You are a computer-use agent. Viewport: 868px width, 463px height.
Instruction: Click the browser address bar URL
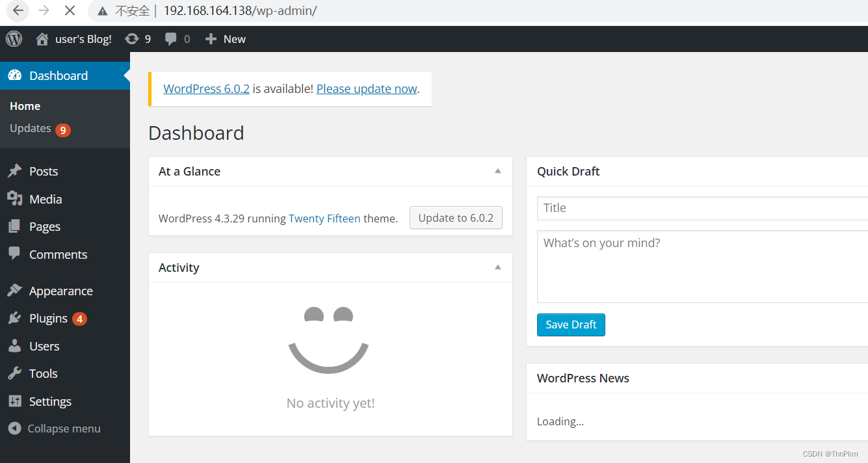point(240,11)
